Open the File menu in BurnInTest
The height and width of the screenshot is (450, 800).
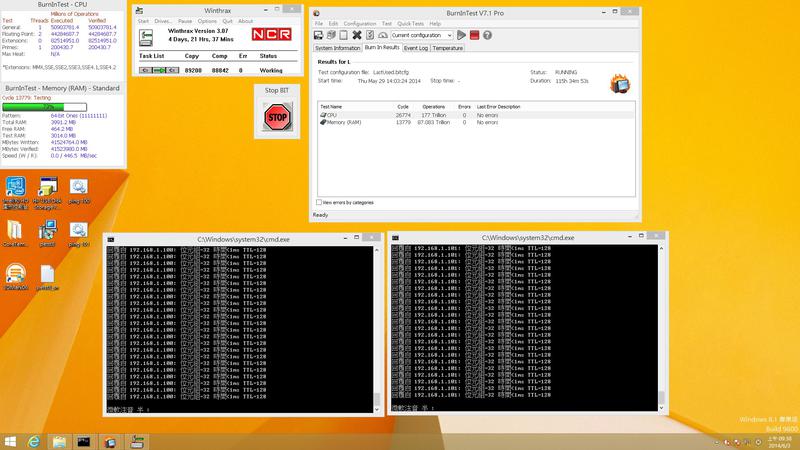pyautogui.click(x=319, y=23)
